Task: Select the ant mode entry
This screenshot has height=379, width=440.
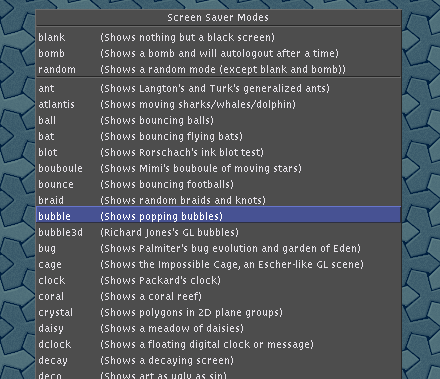Action: click(218, 88)
